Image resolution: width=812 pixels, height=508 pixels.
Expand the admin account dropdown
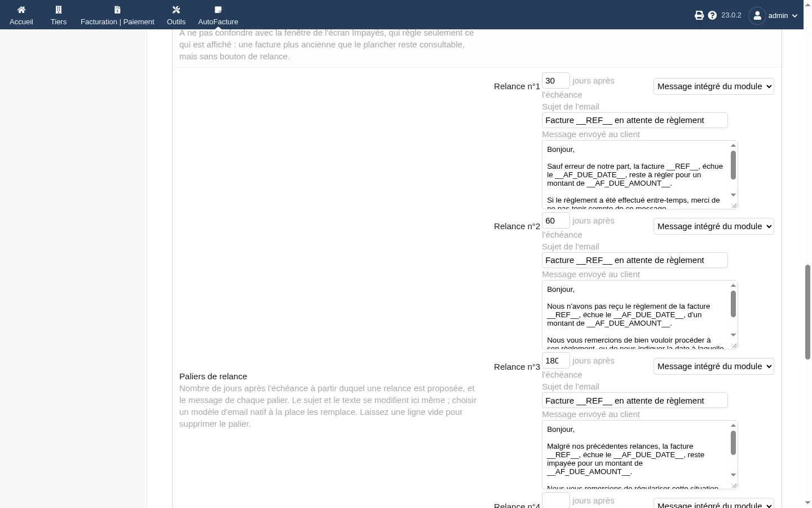point(795,16)
